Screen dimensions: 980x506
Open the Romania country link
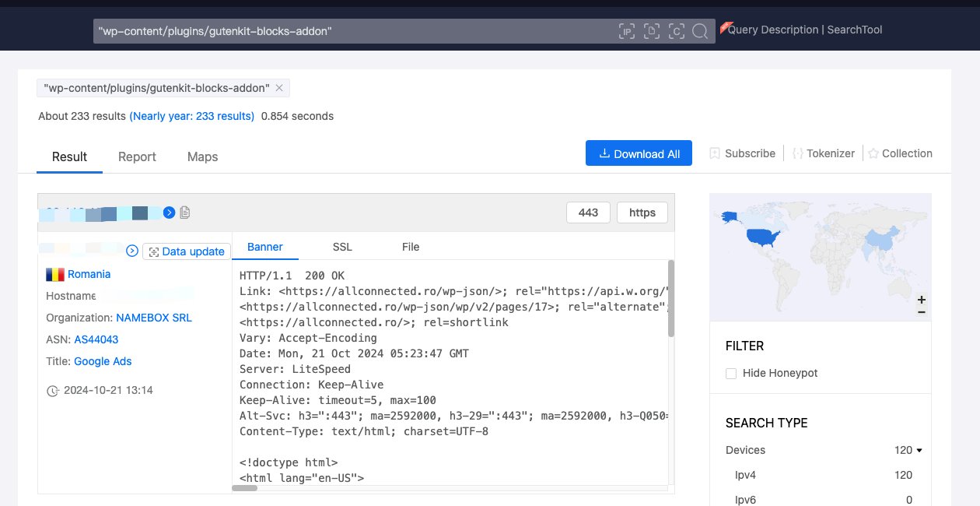coord(89,274)
